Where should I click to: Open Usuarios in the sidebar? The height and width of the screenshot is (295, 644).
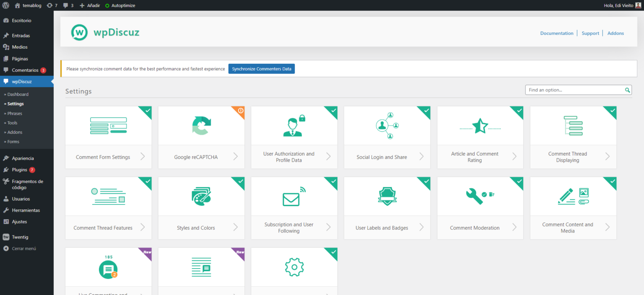coord(27,199)
